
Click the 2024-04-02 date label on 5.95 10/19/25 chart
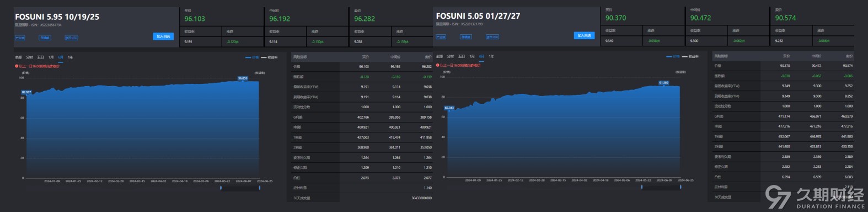(158, 181)
